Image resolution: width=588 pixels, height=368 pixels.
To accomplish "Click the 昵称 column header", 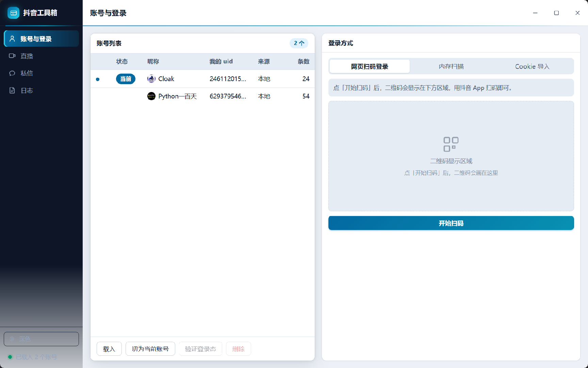I will click(x=153, y=61).
